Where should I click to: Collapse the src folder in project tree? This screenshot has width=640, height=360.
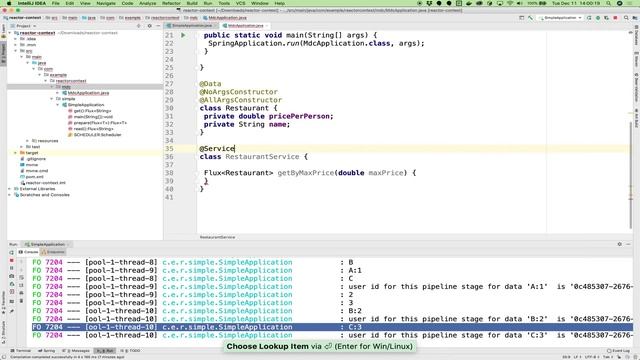click(16, 51)
